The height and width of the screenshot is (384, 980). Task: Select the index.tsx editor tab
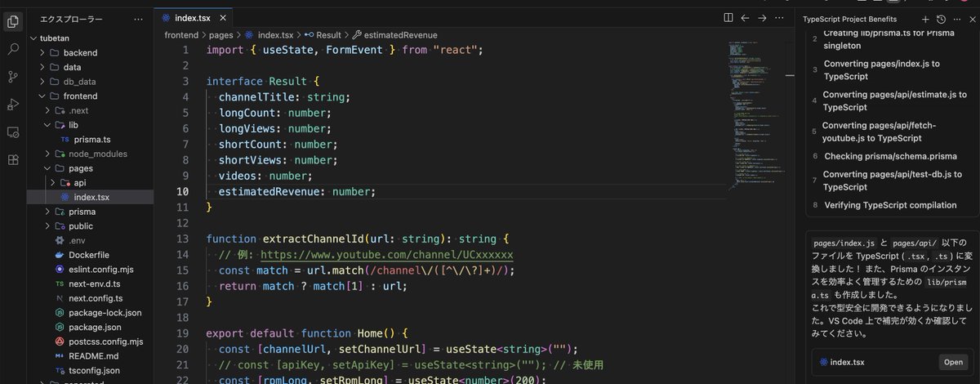coord(193,17)
